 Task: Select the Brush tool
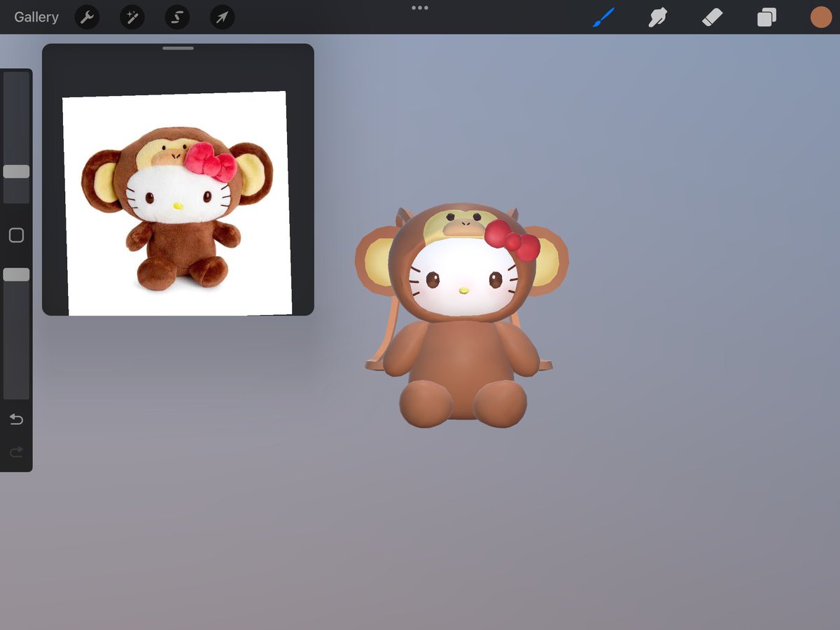click(x=603, y=17)
